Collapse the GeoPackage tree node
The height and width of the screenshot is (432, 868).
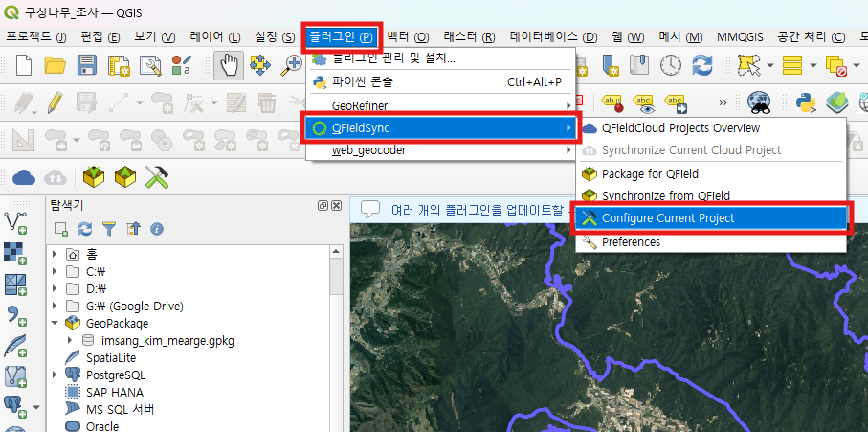pos(55,323)
